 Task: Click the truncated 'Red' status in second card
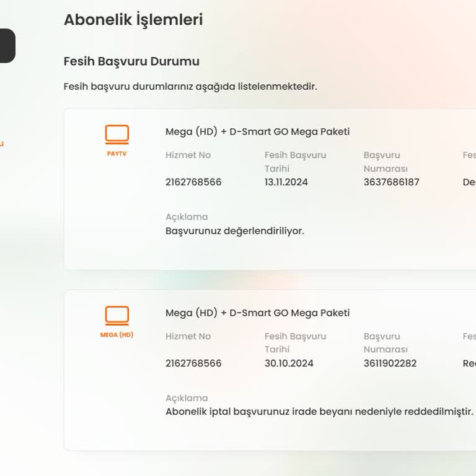[469, 363]
